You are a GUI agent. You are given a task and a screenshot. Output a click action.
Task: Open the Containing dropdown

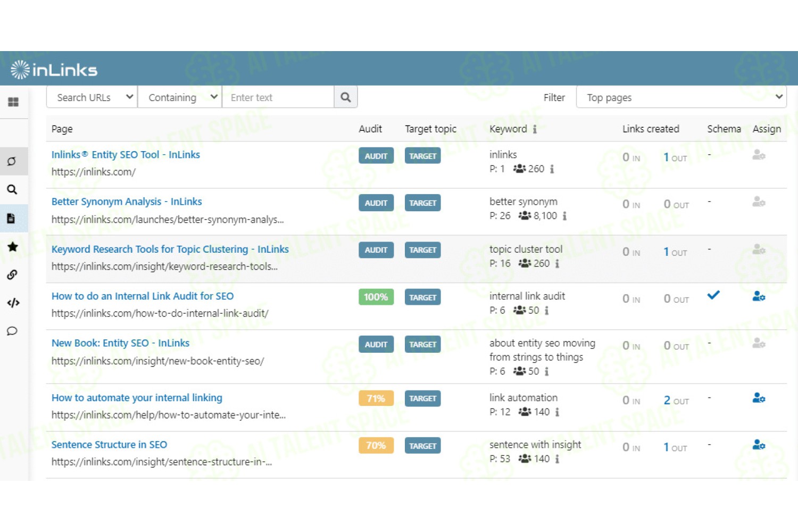(x=180, y=97)
